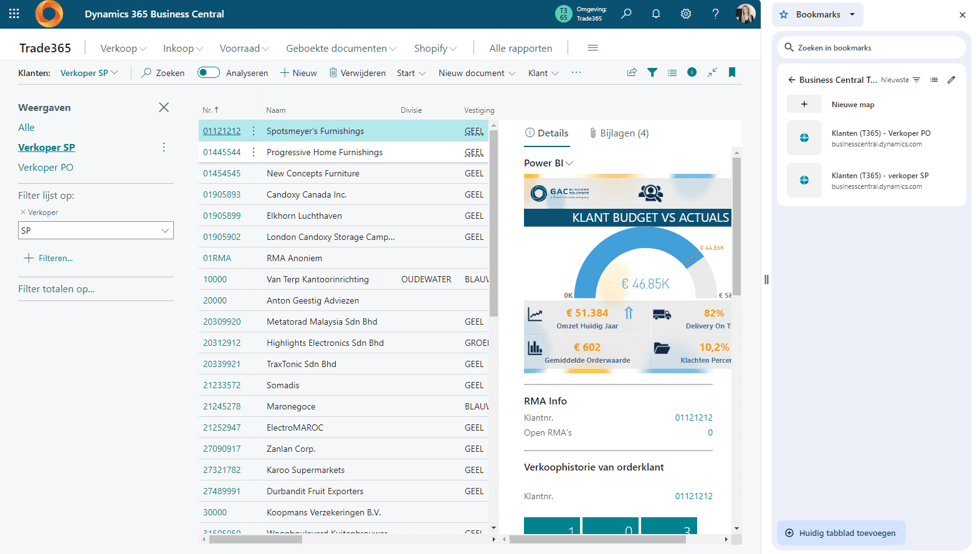Open the app launcher waffle menu
Viewport: 980px width, 554px height.
point(14,14)
